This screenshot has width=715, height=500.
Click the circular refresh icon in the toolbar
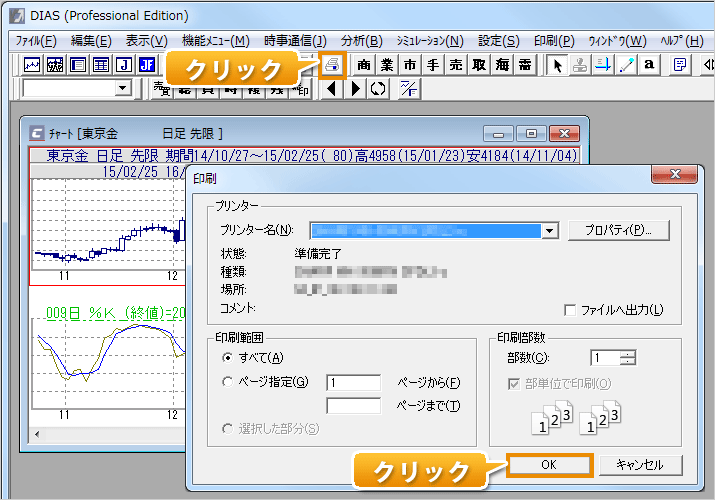pyautogui.click(x=377, y=89)
